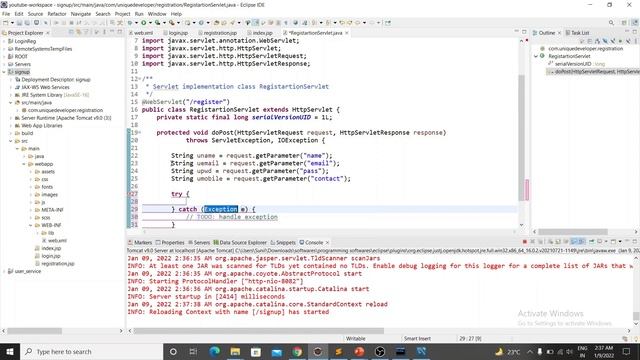Click the Task View taskbar icon

point(193,351)
